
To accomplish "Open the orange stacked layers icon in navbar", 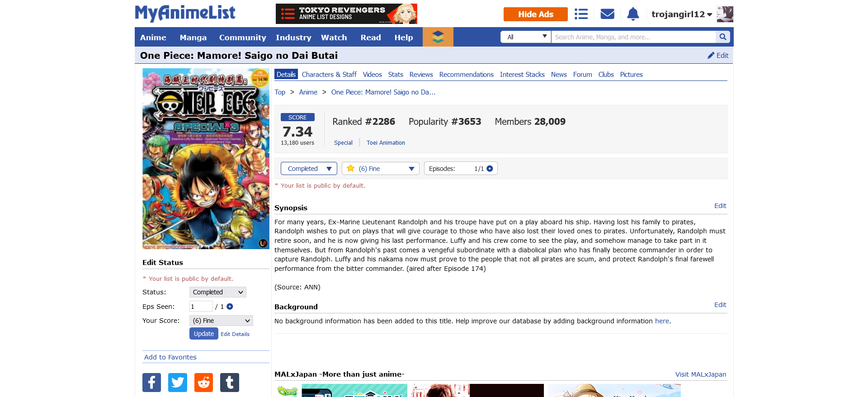I will [438, 37].
